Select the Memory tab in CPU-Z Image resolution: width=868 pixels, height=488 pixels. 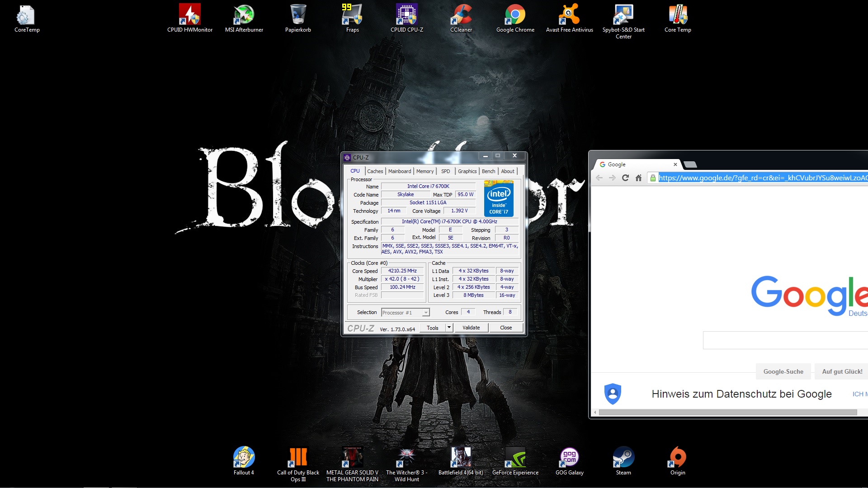tap(425, 171)
